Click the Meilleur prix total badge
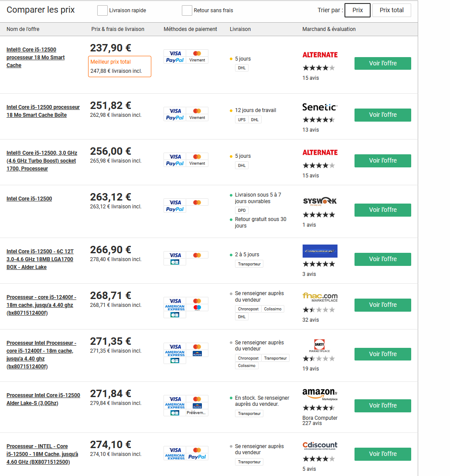This screenshot has height=476, width=450. pos(119,66)
